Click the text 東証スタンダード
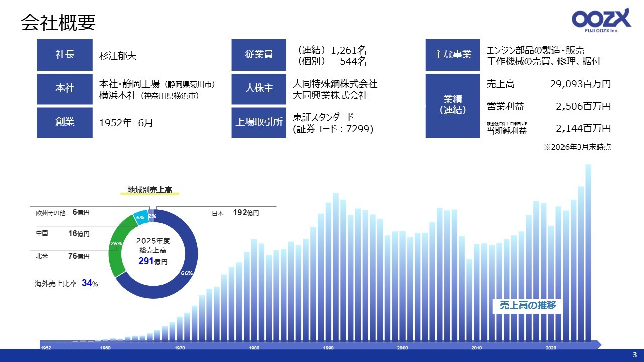This screenshot has height=362, width=644. tap(324, 117)
